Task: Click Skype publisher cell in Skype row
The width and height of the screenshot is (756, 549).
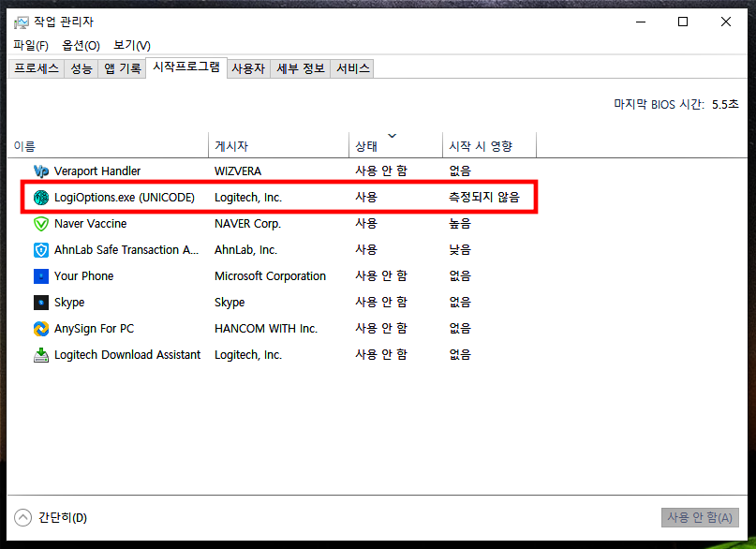Action: tap(230, 303)
